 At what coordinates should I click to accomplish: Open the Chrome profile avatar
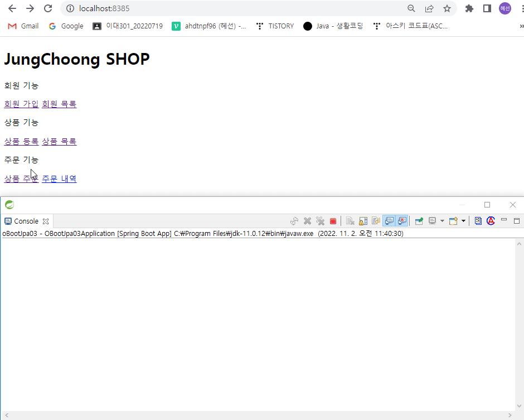[x=505, y=8]
